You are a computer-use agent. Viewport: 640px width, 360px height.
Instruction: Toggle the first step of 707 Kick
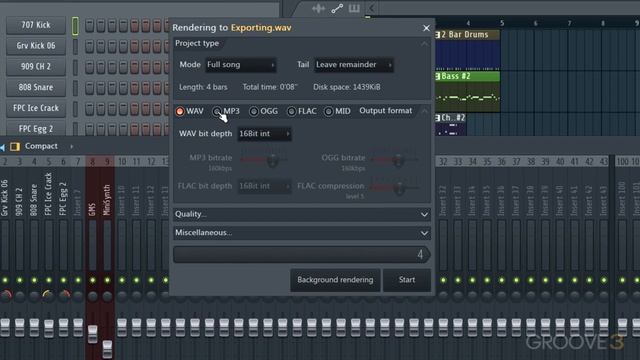click(x=89, y=25)
